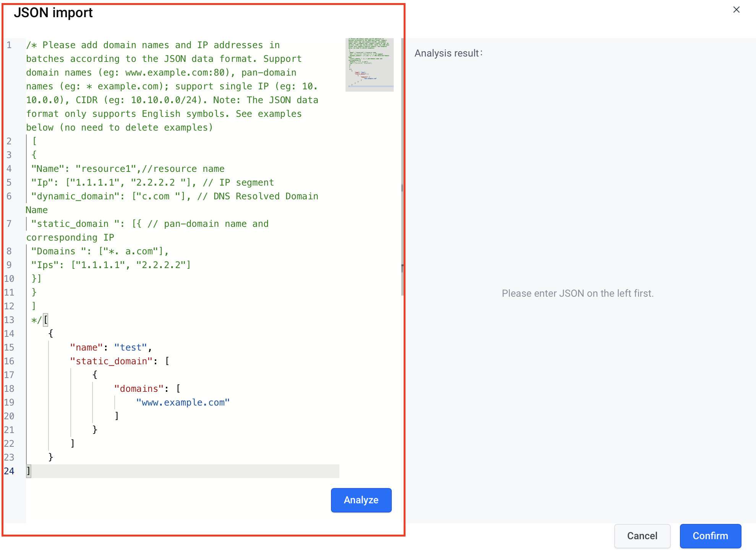This screenshot has width=756, height=556.
Task: Click the "Please enter JSON on the left first." message
Action: [x=578, y=293]
